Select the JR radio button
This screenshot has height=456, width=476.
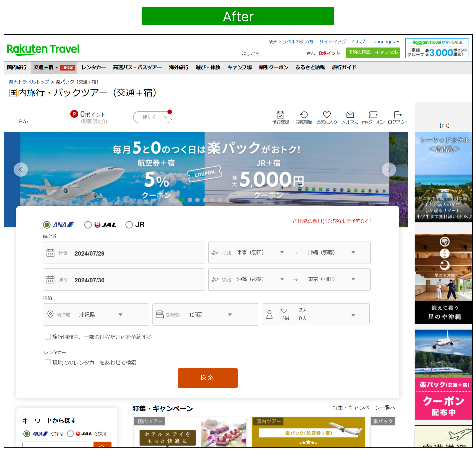click(x=129, y=225)
